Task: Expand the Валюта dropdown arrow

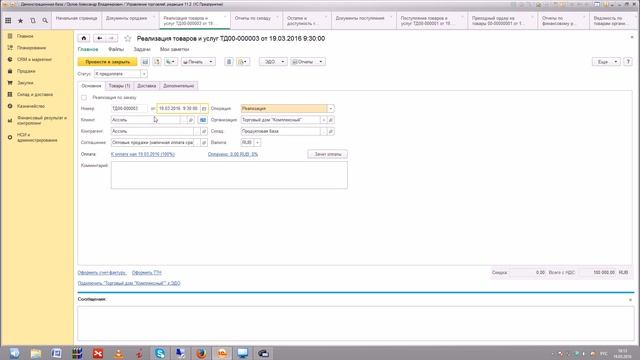Action: pos(257,142)
